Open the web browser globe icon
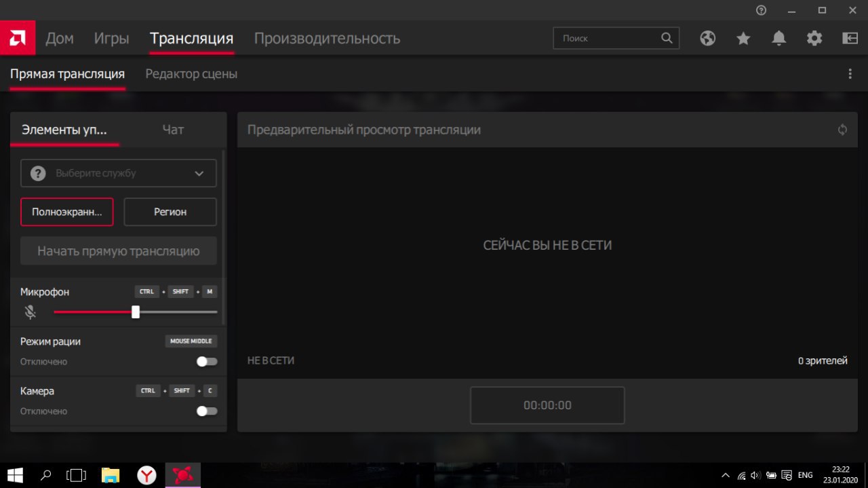868x488 pixels. pyautogui.click(x=708, y=38)
